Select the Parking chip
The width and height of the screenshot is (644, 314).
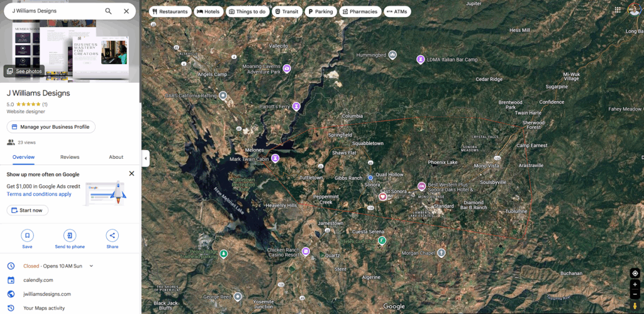(x=321, y=11)
